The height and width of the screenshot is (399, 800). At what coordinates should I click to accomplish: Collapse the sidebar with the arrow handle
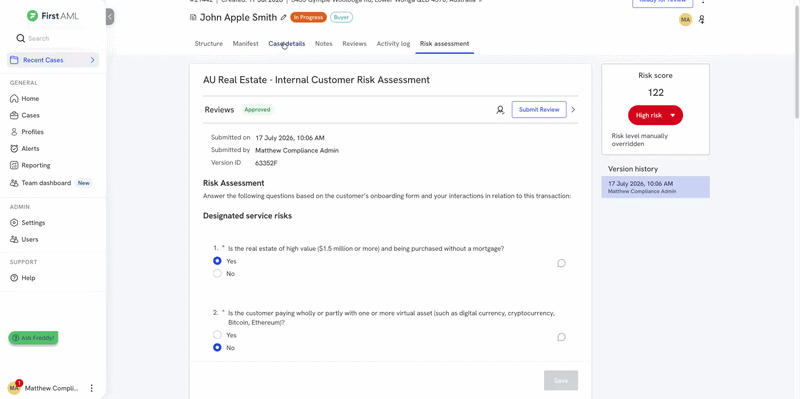(x=110, y=16)
